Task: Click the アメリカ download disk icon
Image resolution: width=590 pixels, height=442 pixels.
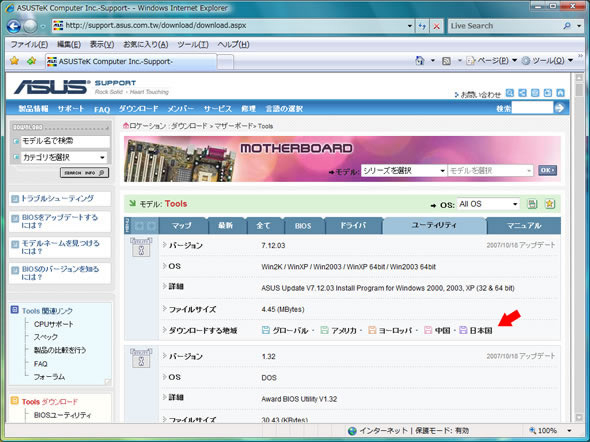Action: tap(324, 330)
